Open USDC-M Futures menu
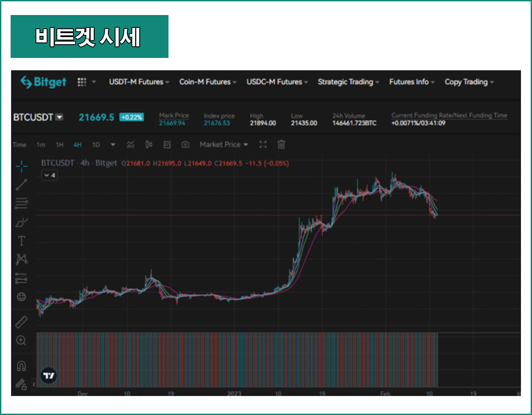The height and width of the screenshot is (415, 532). [277, 82]
